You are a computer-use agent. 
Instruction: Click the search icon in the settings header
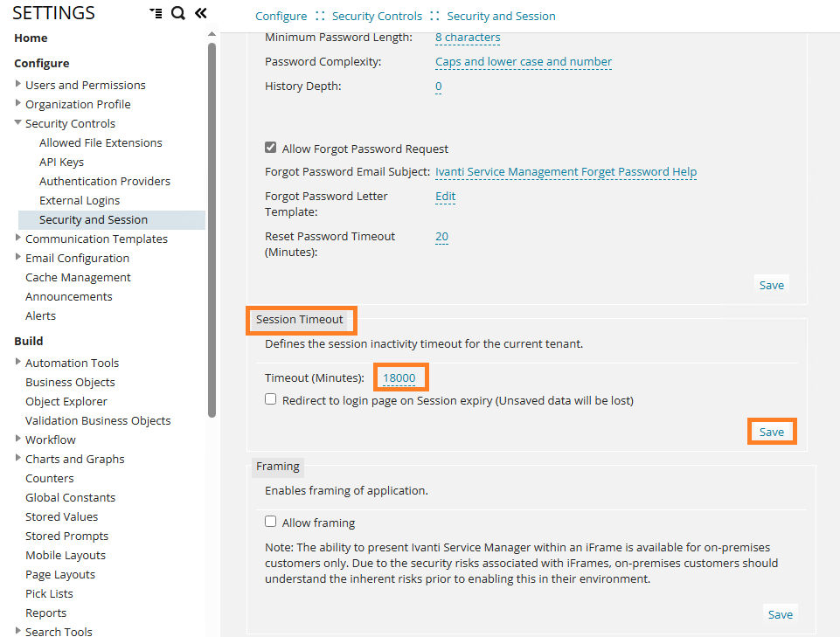pyautogui.click(x=177, y=13)
